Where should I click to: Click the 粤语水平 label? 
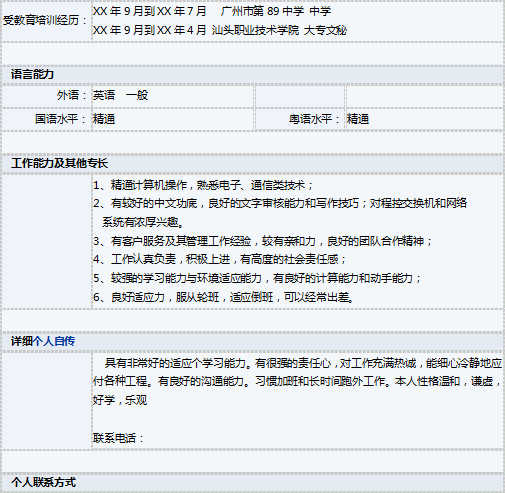point(314,119)
